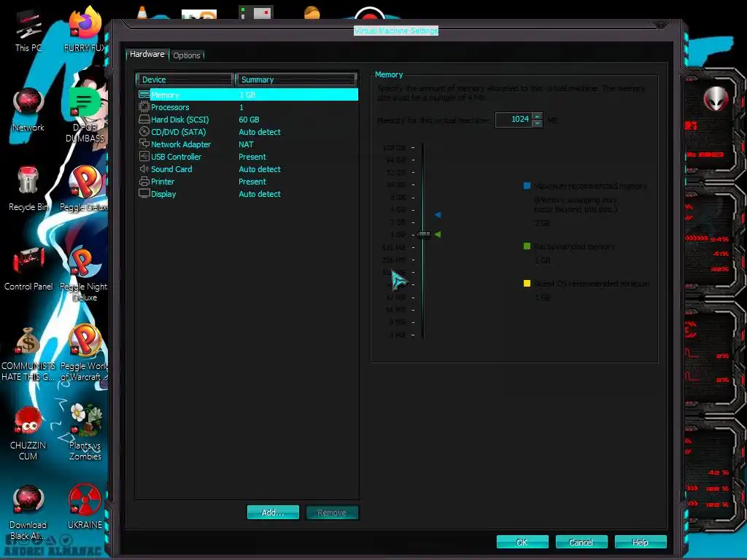747x560 pixels.
Task: Open the Peggle Deluxe desktop icon
Action: (x=87, y=183)
